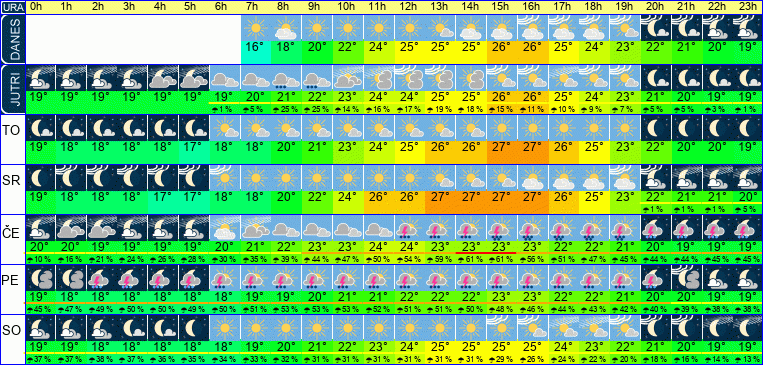This screenshot has height=365, width=763.
Task: Click the windy moon cloud icon for PE 21h
Action: pyautogui.click(x=687, y=277)
